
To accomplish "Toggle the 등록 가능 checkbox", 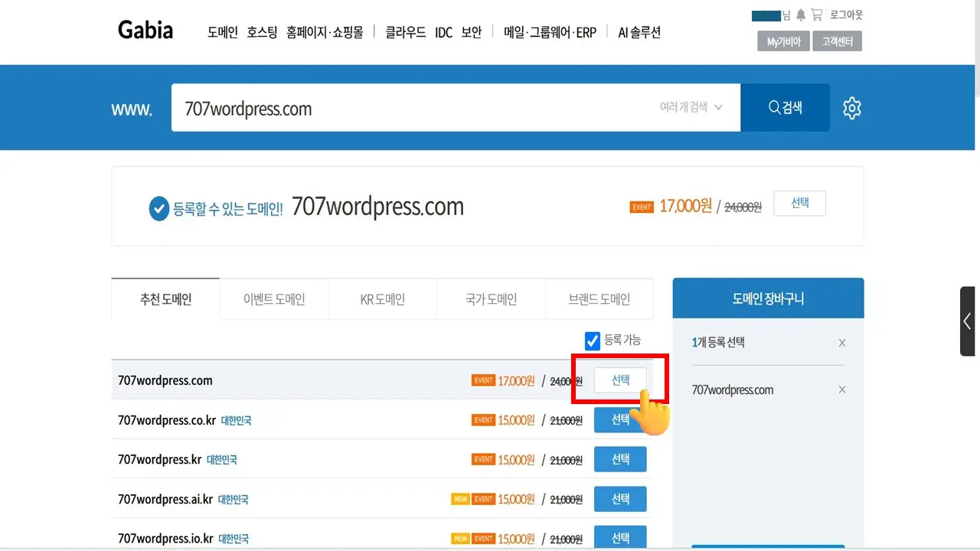I will (593, 341).
